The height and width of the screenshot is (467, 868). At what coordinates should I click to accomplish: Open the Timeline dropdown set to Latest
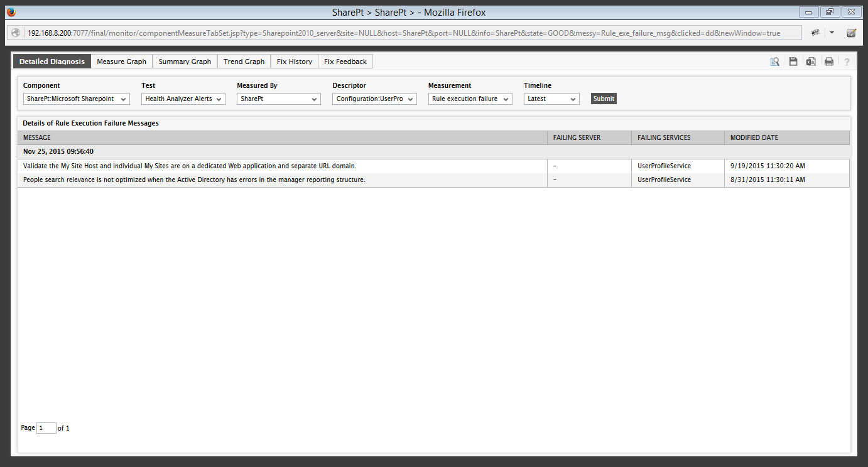click(x=551, y=99)
